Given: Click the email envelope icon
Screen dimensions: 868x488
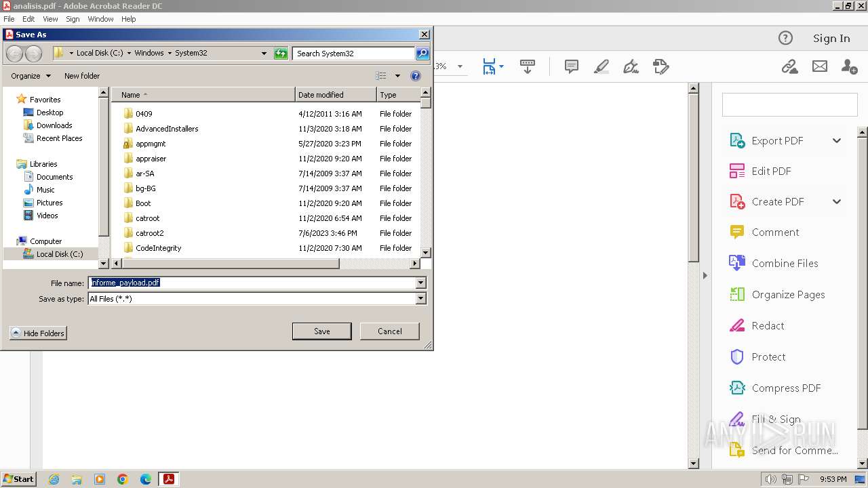Looking at the screenshot, I should pos(820,66).
